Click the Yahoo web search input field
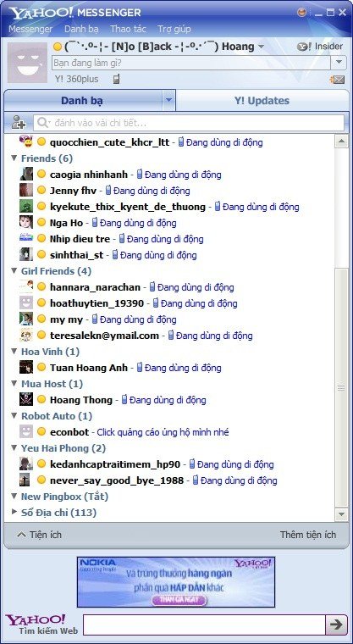The image size is (353, 644). (204, 625)
